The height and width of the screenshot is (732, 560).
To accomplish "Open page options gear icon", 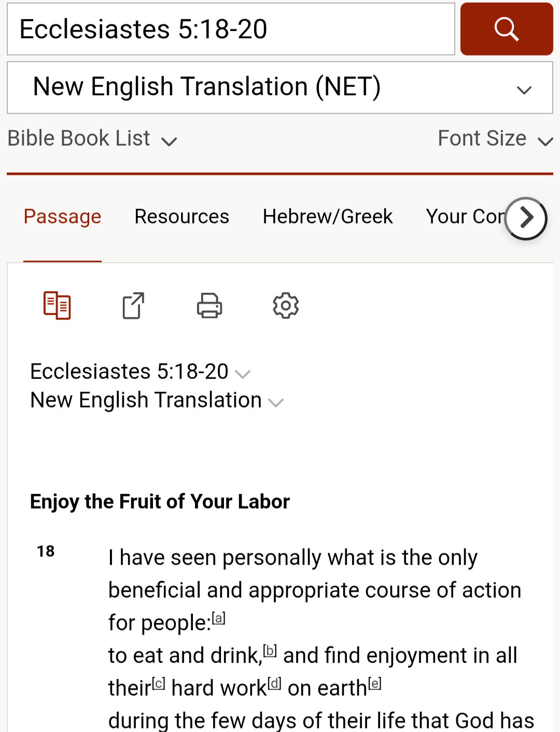I will click(x=286, y=305).
